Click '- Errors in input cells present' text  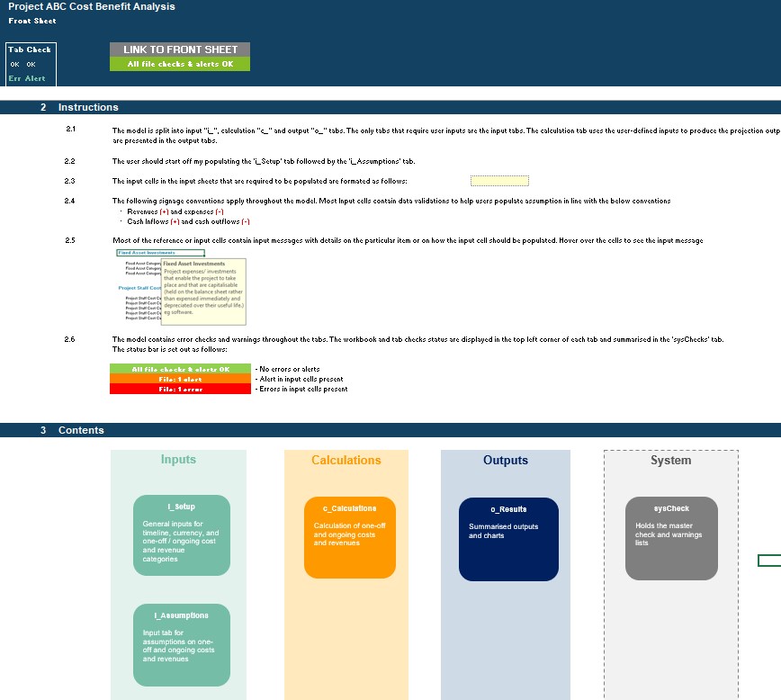[x=301, y=389]
